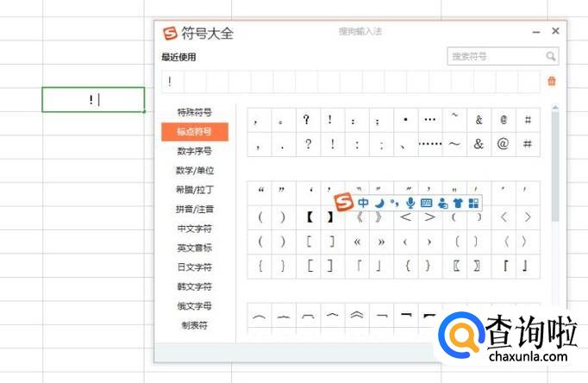Select the 数字序号 category
588x383 pixels.
pos(194,151)
